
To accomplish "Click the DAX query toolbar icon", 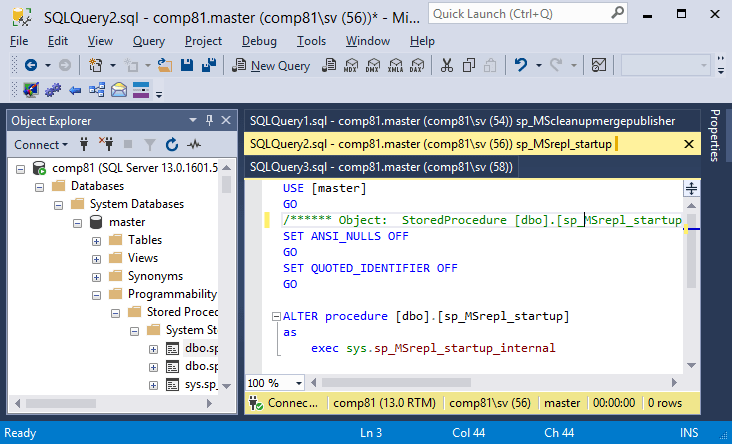I will click(x=416, y=66).
